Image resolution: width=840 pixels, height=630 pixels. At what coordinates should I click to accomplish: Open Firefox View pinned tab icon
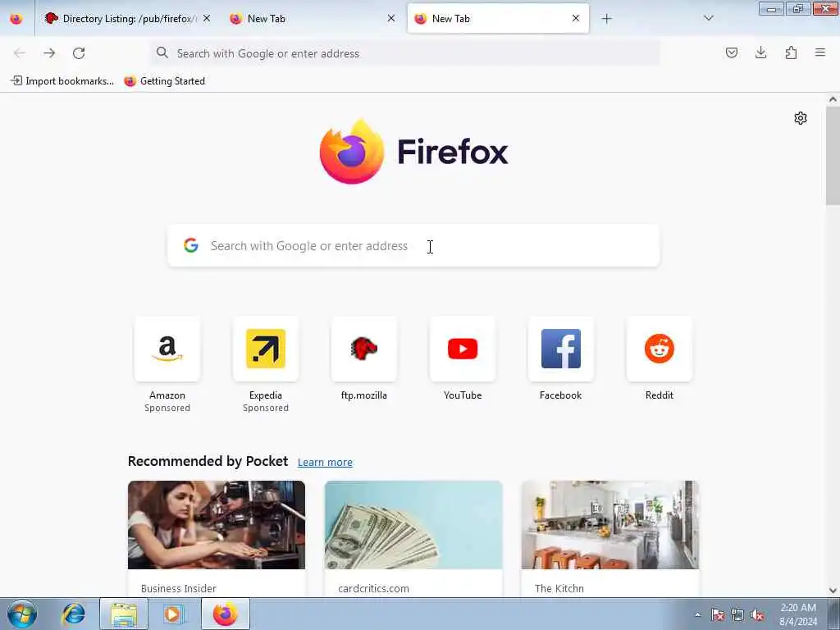point(16,19)
